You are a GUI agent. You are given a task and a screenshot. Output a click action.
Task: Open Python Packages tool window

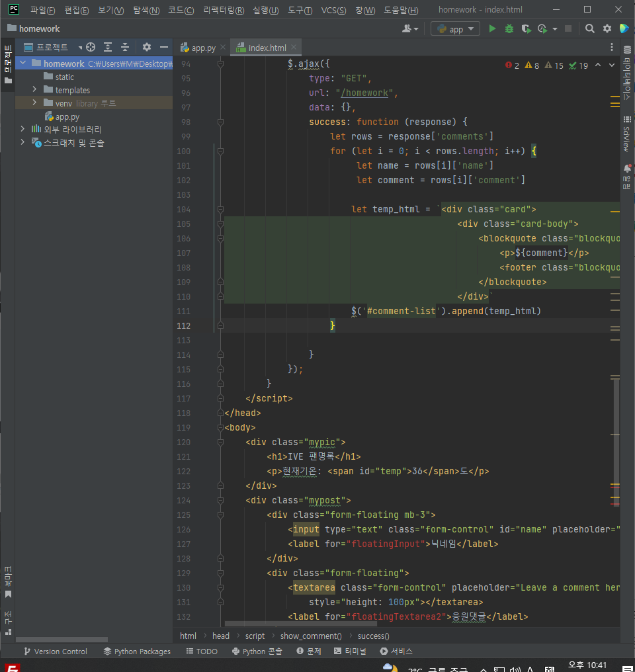pyautogui.click(x=137, y=651)
